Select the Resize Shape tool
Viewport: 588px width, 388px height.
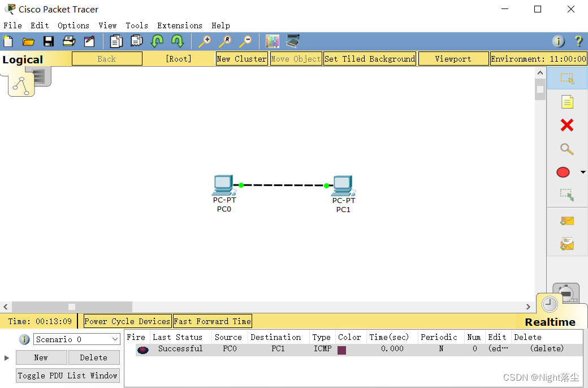[567, 195]
